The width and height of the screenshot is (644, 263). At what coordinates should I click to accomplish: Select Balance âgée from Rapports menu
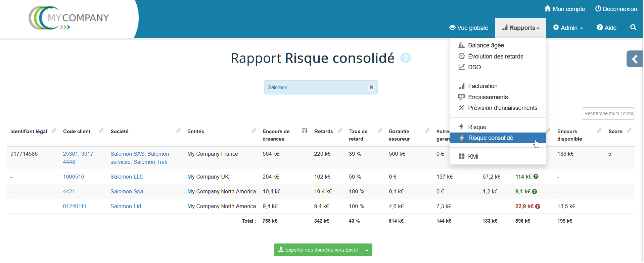[486, 45]
